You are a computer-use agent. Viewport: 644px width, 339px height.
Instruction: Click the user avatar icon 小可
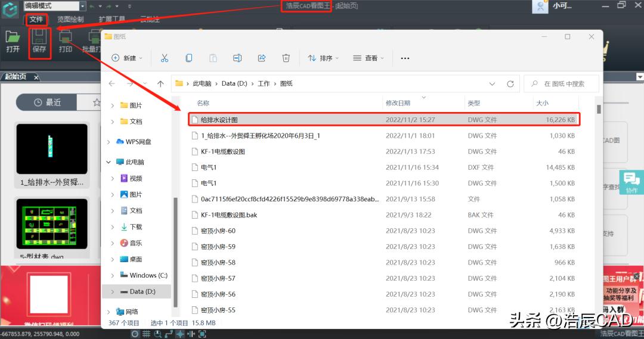(540, 6)
